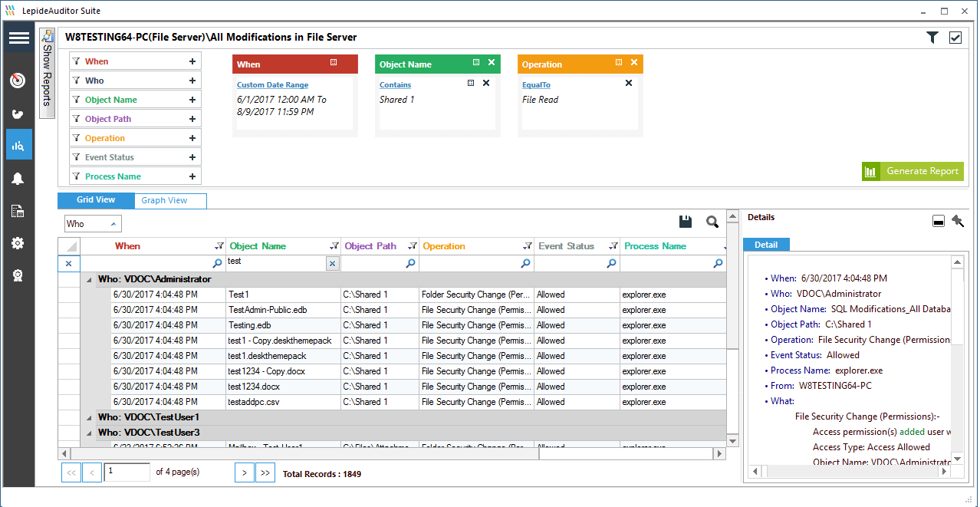Open the Contains condition link
980x507 pixels.
[395, 85]
